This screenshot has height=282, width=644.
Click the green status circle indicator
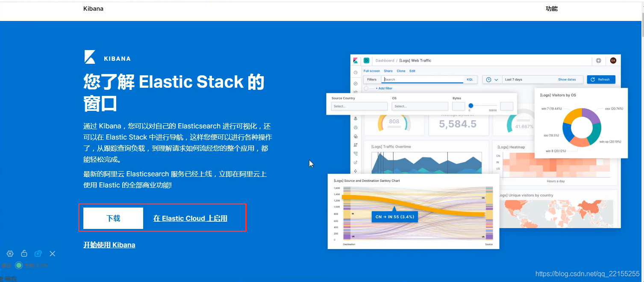pyautogui.click(x=19, y=265)
